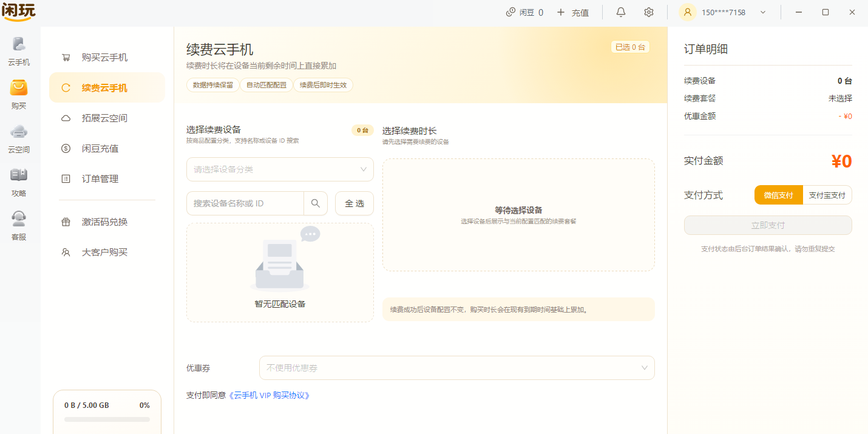
Task: Open the 云空间 sidebar section
Action: coord(19,139)
